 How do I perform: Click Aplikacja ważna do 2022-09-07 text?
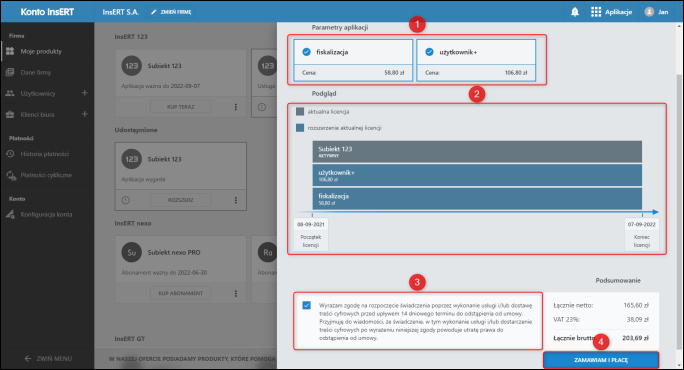[161, 86]
